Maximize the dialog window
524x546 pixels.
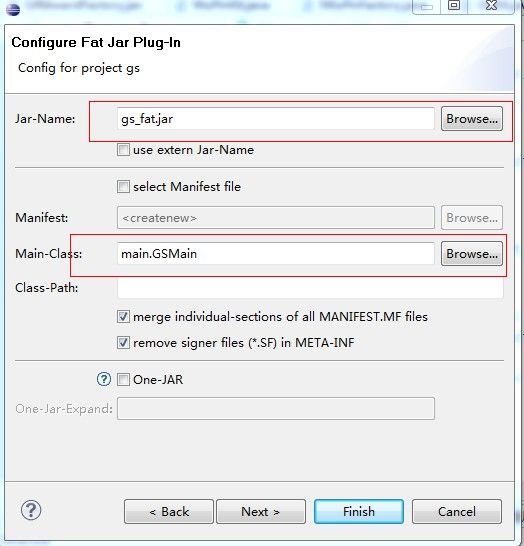(x=454, y=6)
